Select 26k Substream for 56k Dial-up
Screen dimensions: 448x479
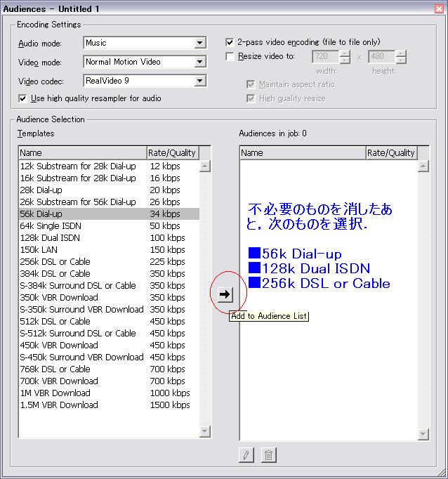(x=109, y=202)
